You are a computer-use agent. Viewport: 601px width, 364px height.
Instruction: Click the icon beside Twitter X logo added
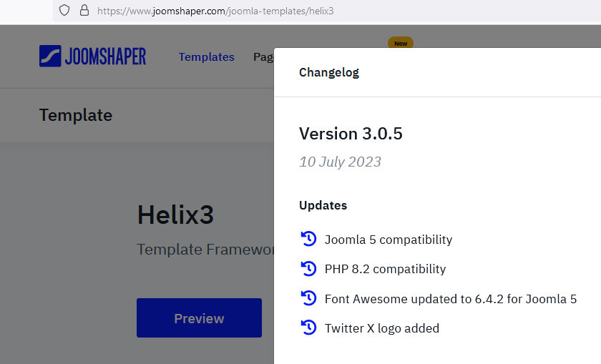[x=308, y=328]
